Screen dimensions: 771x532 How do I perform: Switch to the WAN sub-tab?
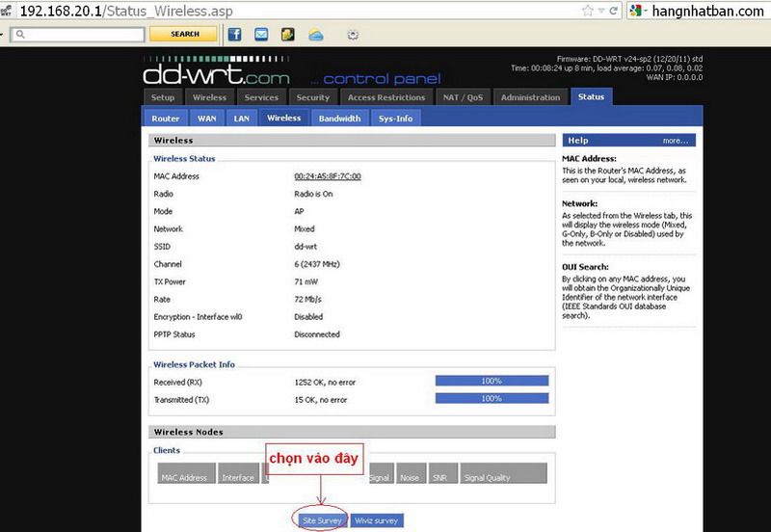tap(207, 119)
